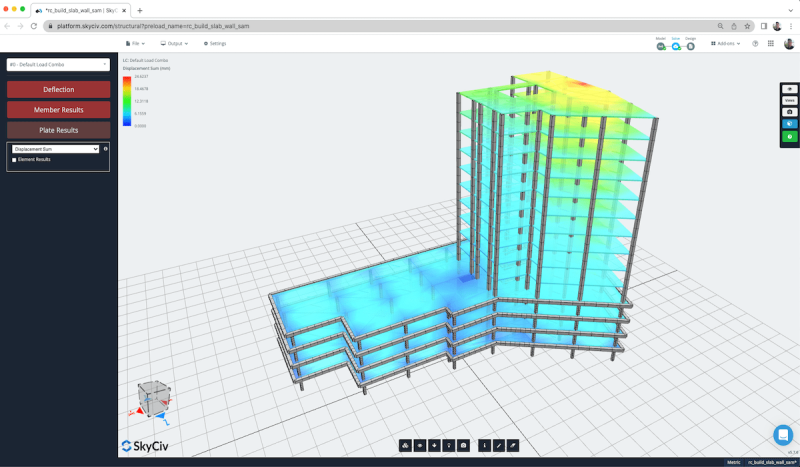Go to the Design stage icon

[691, 45]
